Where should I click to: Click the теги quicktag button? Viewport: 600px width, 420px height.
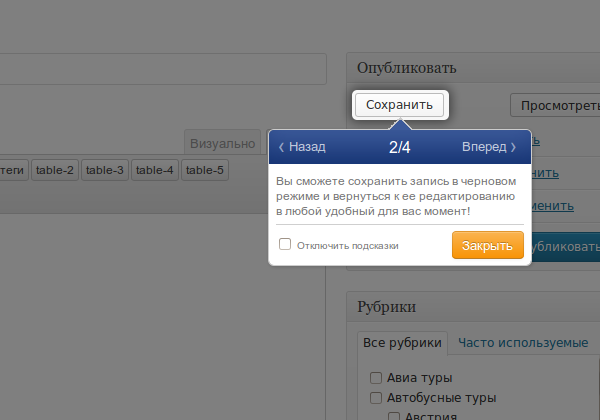click(x=13, y=170)
